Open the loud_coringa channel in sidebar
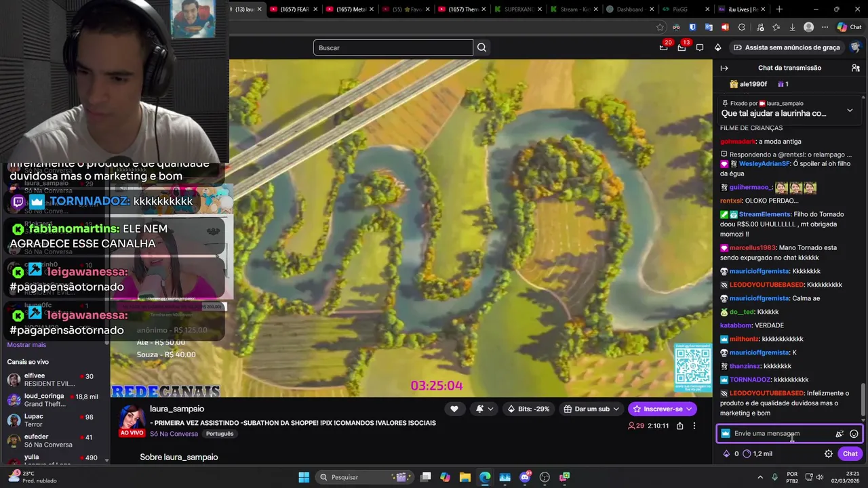Image resolution: width=868 pixels, height=488 pixels. pyautogui.click(x=56, y=400)
